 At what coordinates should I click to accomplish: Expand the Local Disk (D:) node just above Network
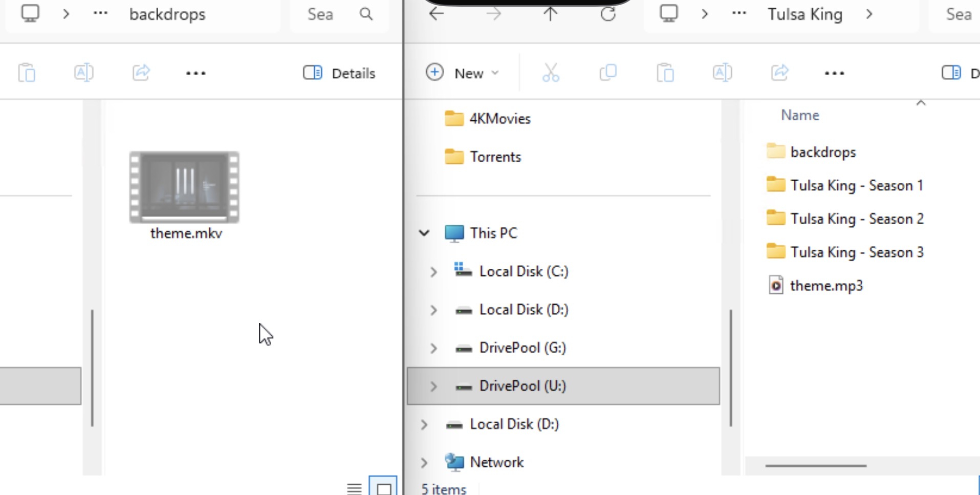[424, 424]
